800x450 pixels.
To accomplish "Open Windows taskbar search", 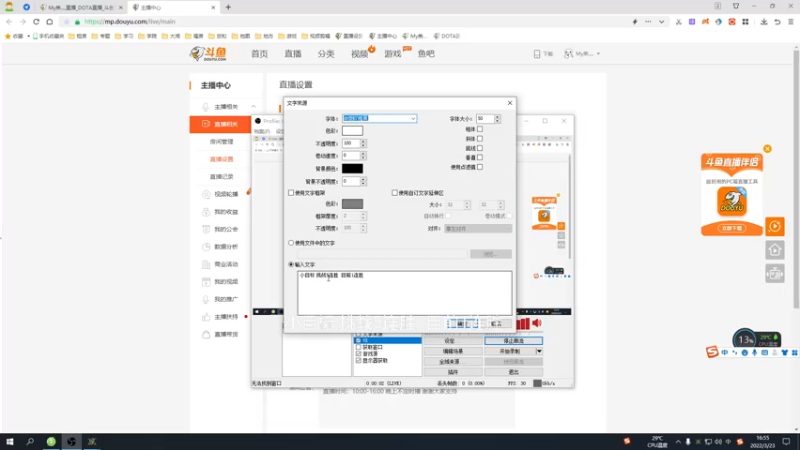I will [x=30, y=441].
